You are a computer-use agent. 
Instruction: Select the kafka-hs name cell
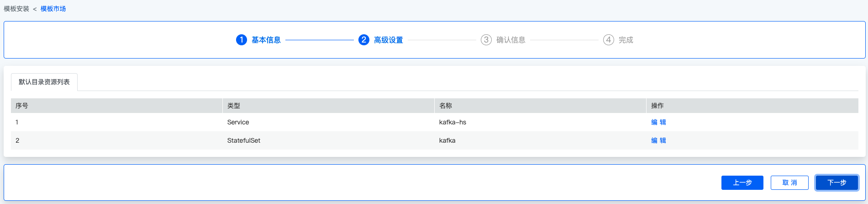452,122
